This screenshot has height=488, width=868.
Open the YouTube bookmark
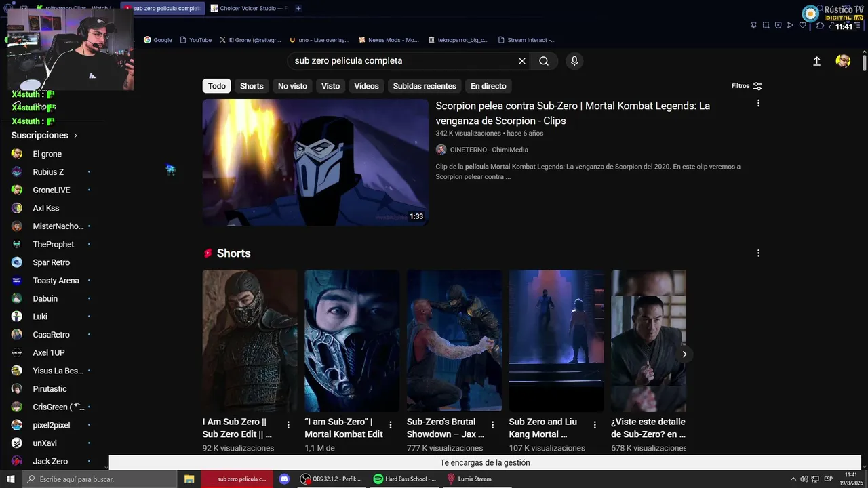(195, 40)
